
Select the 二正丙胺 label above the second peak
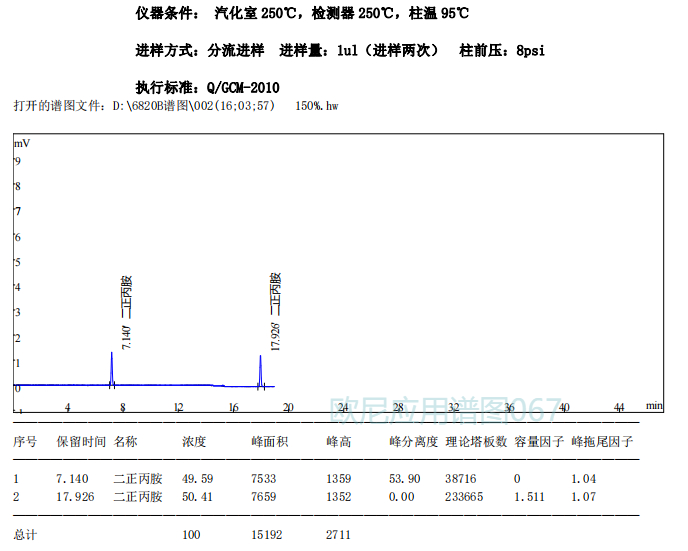(x=275, y=294)
